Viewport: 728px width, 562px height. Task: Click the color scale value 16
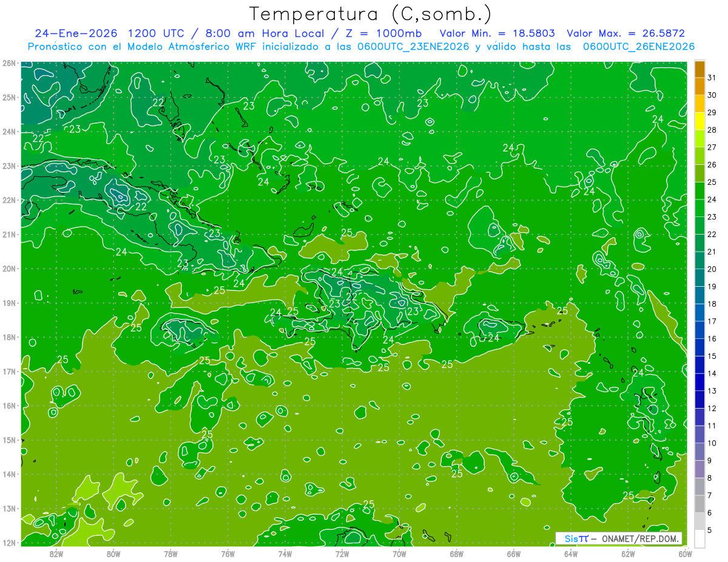click(712, 339)
